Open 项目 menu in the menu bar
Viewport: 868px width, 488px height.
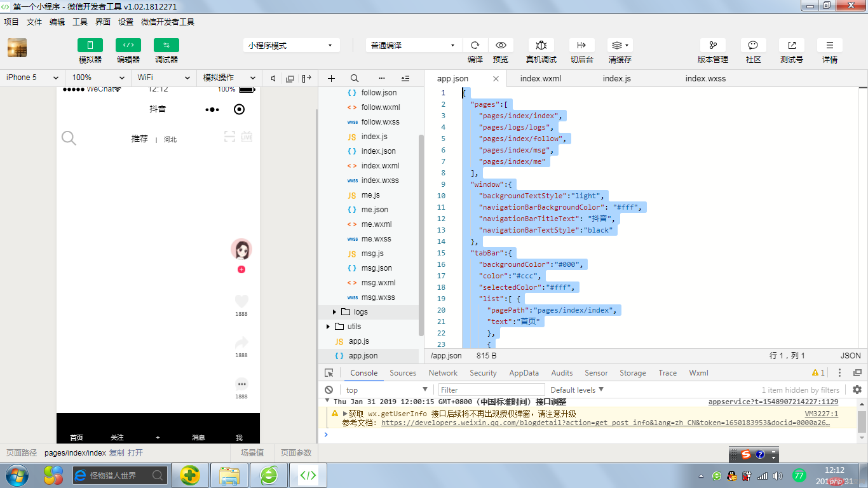pos(11,22)
